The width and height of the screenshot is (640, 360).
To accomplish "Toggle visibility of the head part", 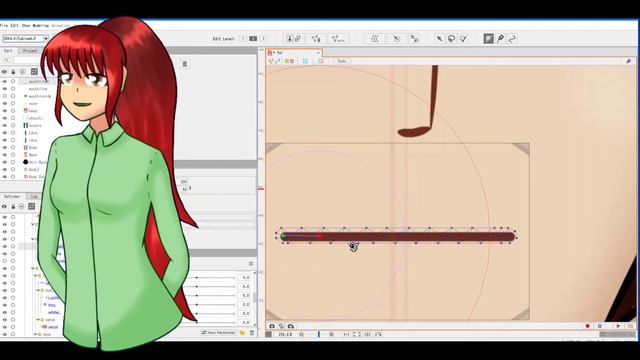I will pos(4,111).
